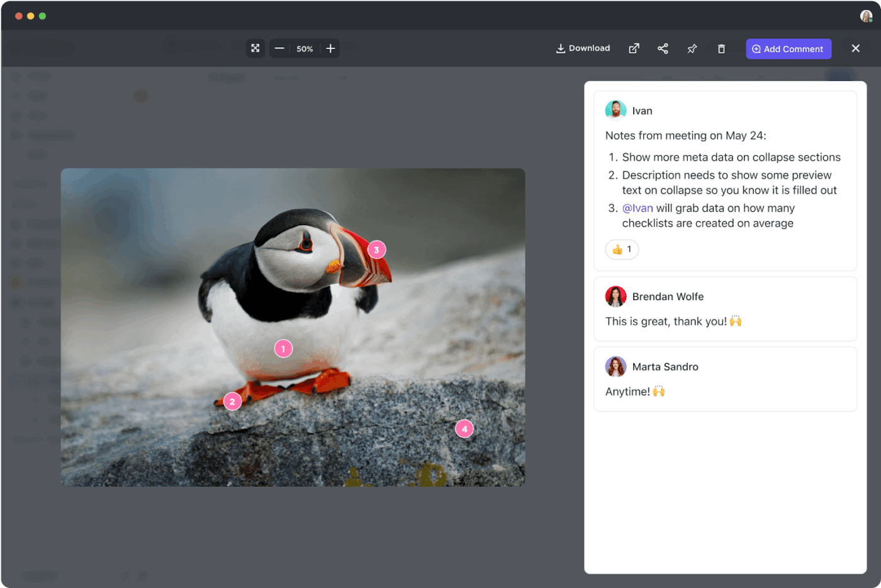Select annotation marker 4 on the rock
The width and height of the screenshot is (881, 588).
[464, 429]
